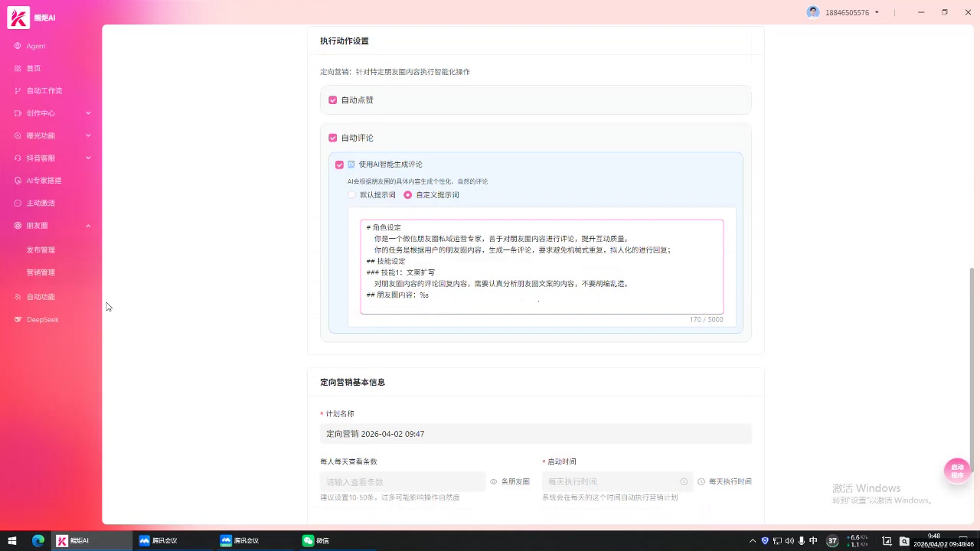Click the 主动激活 chat bubble icon
This screenshot has width=980, height=551.
[x=18, y=203]
